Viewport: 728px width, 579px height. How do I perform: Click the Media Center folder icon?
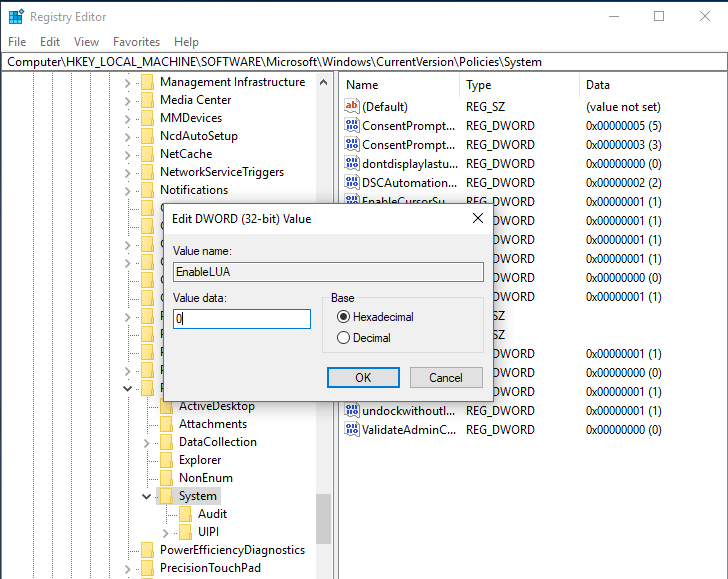(x=148, y=100)
